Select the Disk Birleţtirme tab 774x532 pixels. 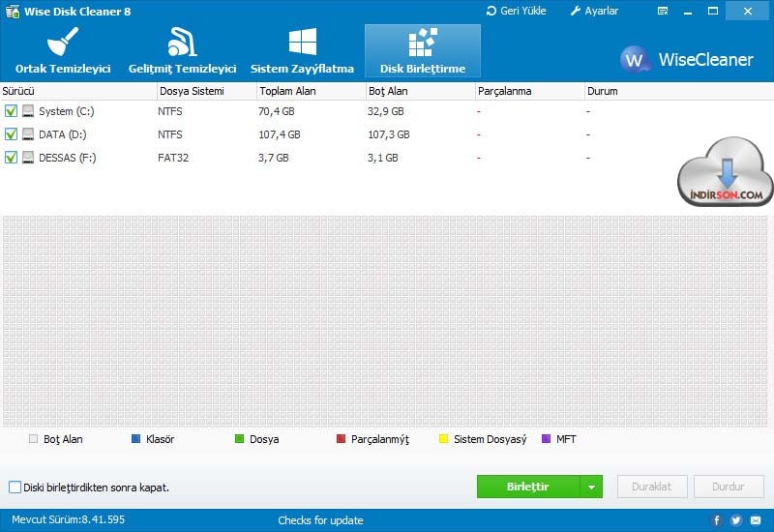pyautogui.click(x=423, y=51)
